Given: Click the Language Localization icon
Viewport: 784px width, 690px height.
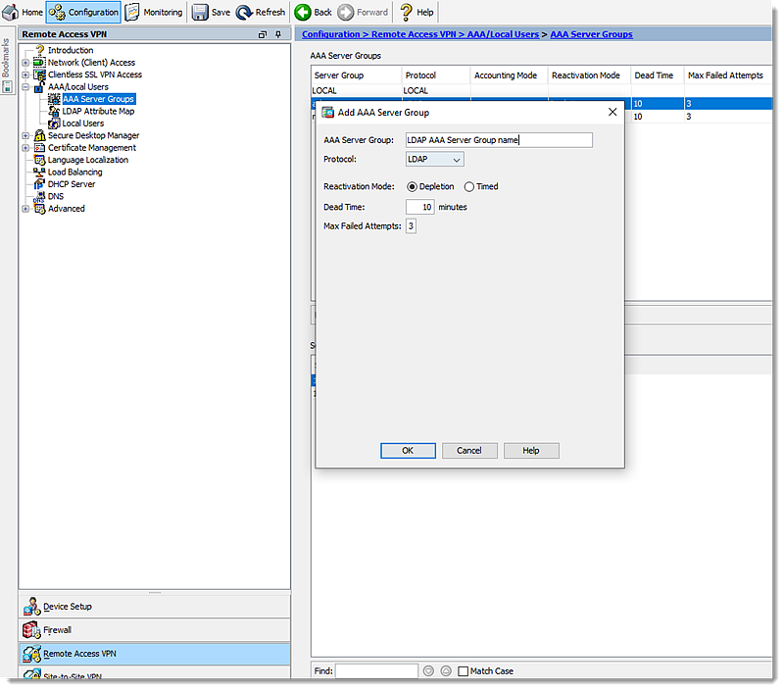Looking at the screenshot, I should tap(39, 160).
